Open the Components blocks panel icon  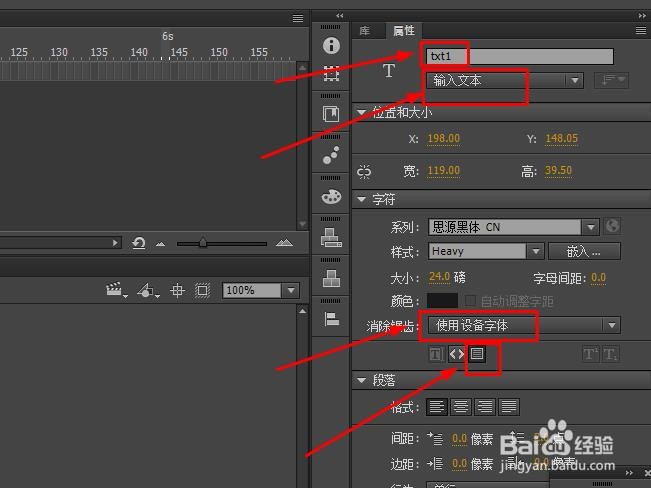coord(331,278)
